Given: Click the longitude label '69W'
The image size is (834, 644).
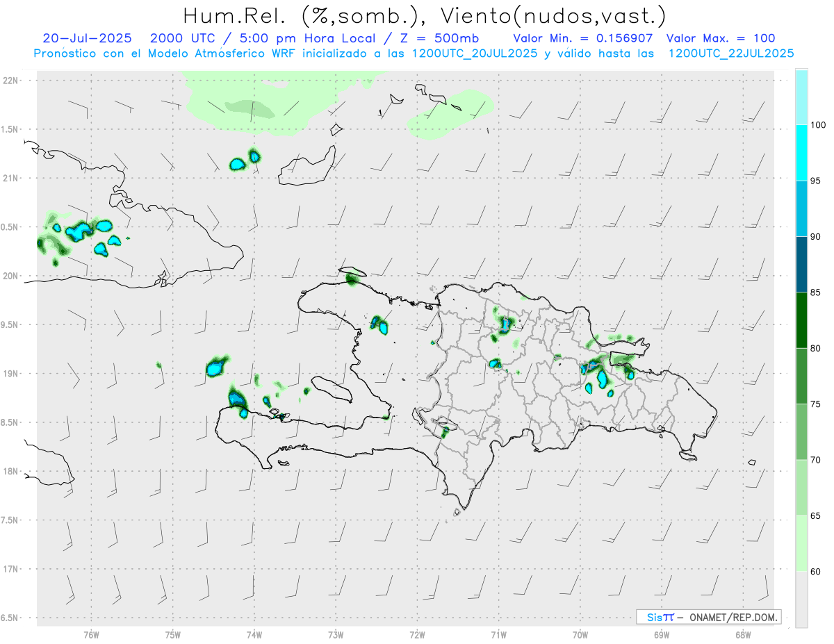Looking at the screenshot, I should (x=662, y=634).
